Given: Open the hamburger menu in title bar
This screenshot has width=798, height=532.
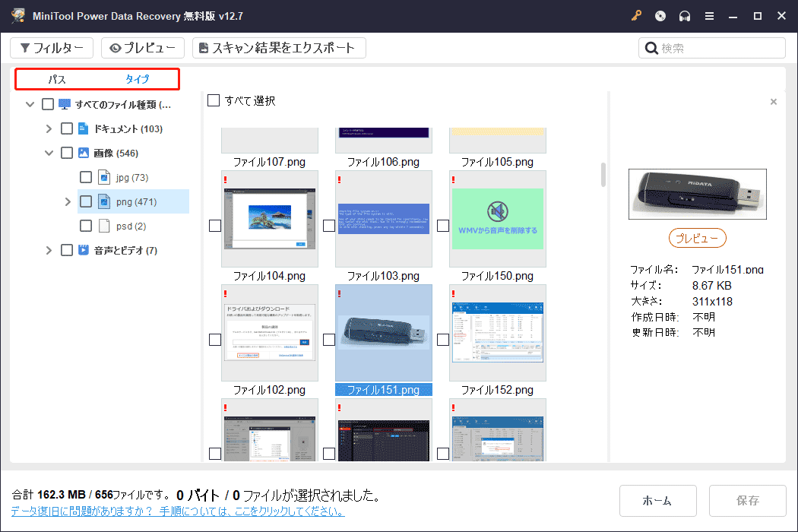Looking at the screenshot, I should click(709, 15).
